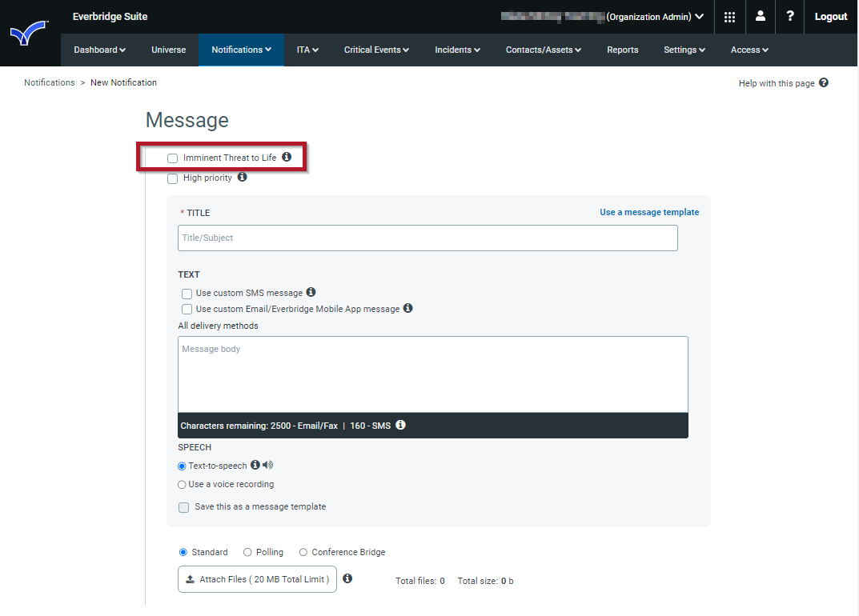Click the question mark help icon in header
The image size is (859, 616).
point(789,17)
